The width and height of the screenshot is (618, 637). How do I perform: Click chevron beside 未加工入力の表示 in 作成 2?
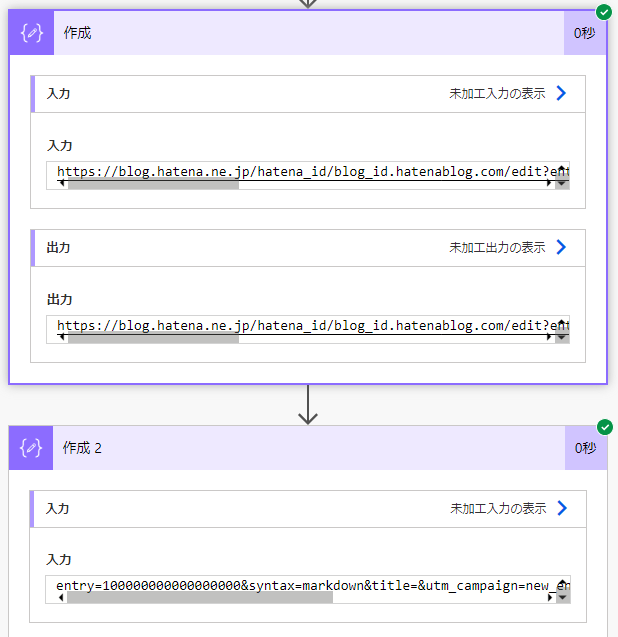point(562,508)
